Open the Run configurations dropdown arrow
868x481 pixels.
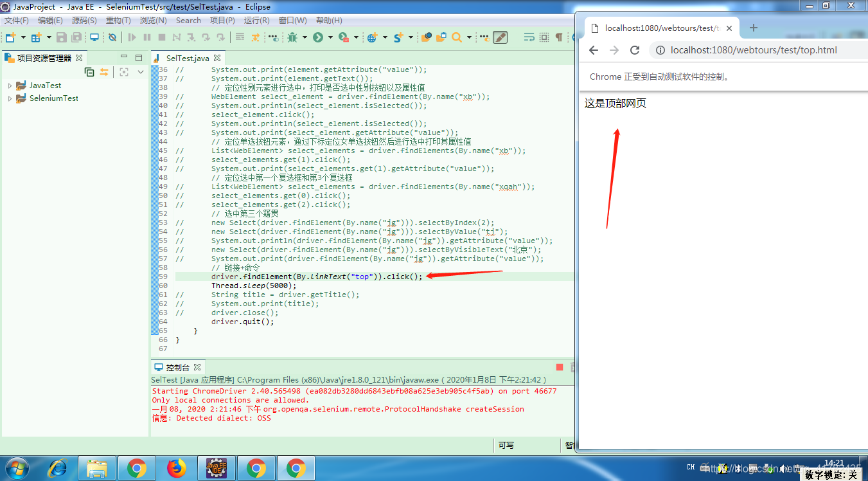pyautogui.click(x=330, y=37)
